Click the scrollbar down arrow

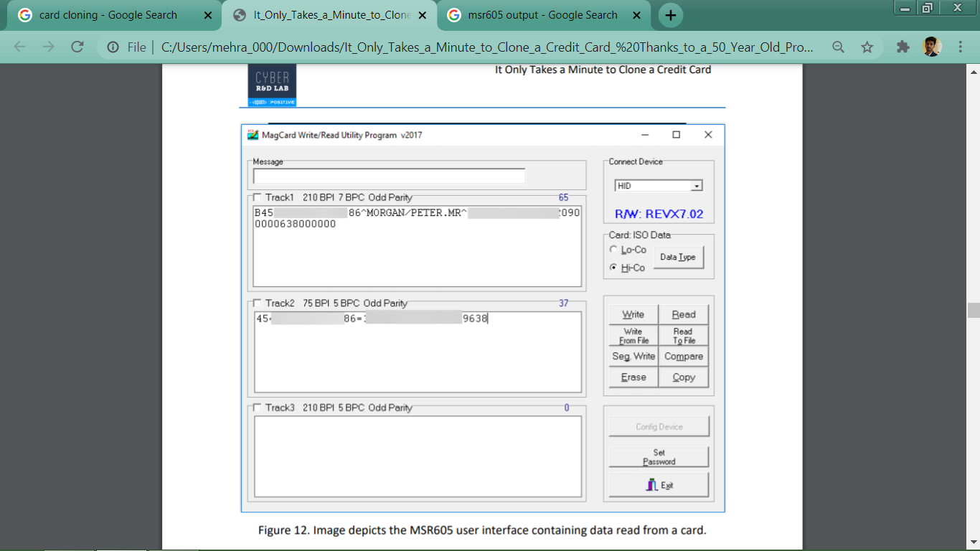tap(974, 542)
